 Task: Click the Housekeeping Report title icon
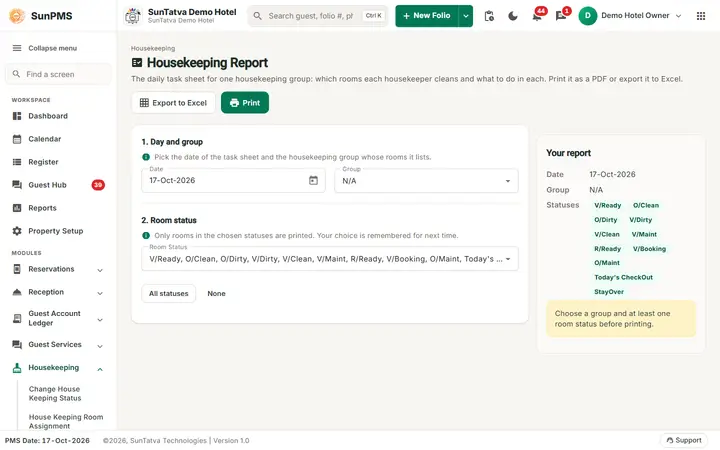coord(137,62)
